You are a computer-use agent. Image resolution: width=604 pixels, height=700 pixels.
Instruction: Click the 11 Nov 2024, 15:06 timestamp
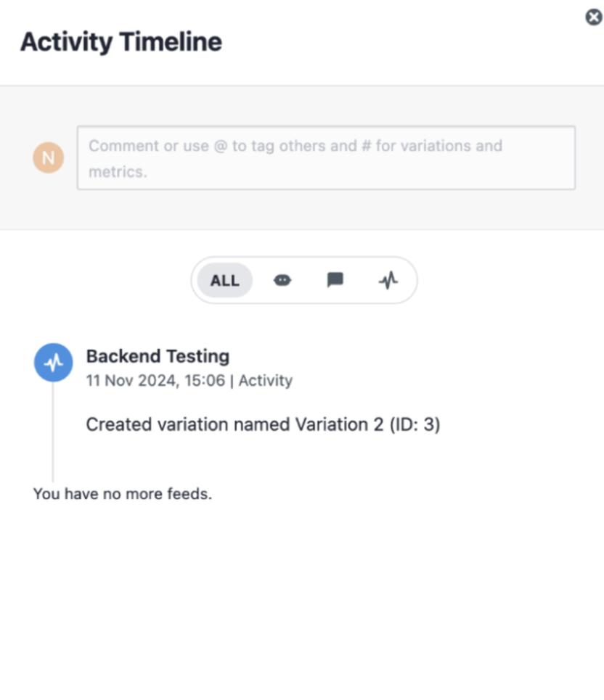coord(155,380)
